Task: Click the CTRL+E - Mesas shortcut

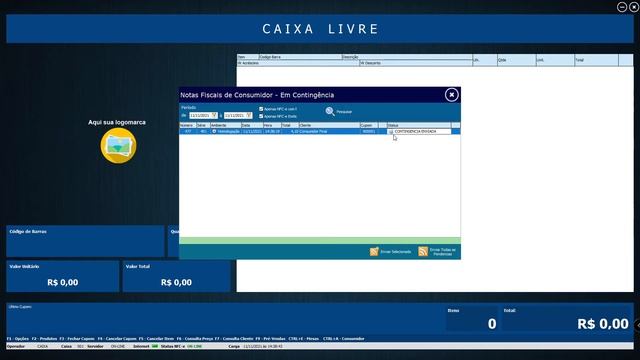Action: tap(303, 338)
